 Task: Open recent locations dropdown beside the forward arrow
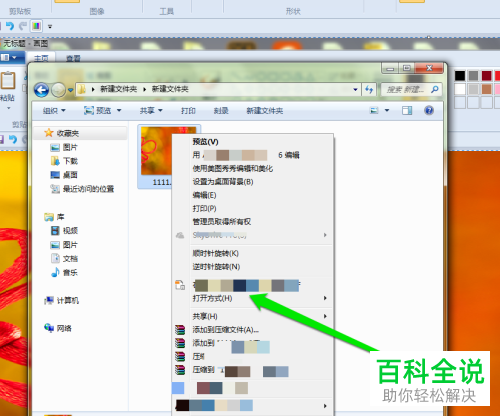(x=70, y=90)
